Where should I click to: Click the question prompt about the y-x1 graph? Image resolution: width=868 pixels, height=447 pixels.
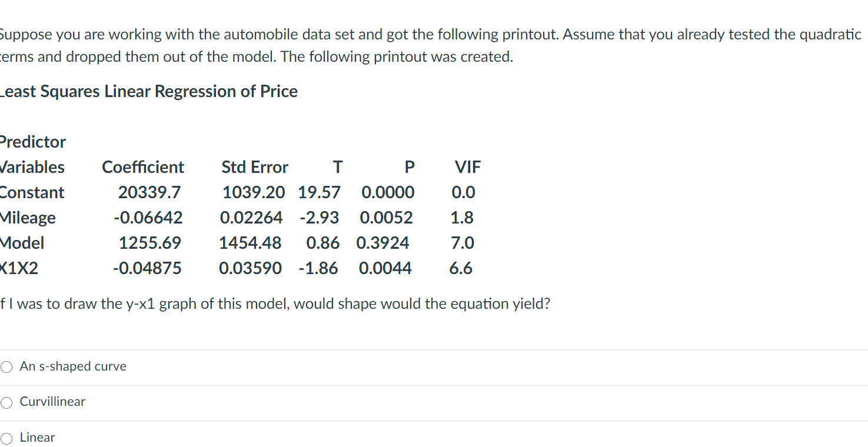[275, 303]
